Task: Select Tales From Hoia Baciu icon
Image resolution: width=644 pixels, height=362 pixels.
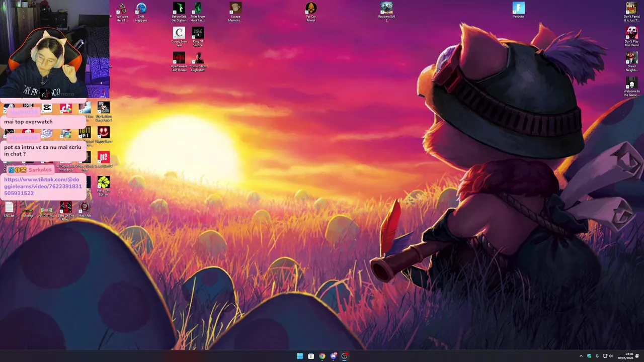Action: pos(198,12)
